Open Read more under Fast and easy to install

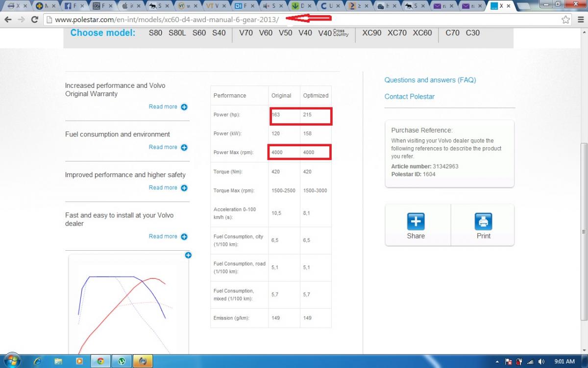point(163,237)
